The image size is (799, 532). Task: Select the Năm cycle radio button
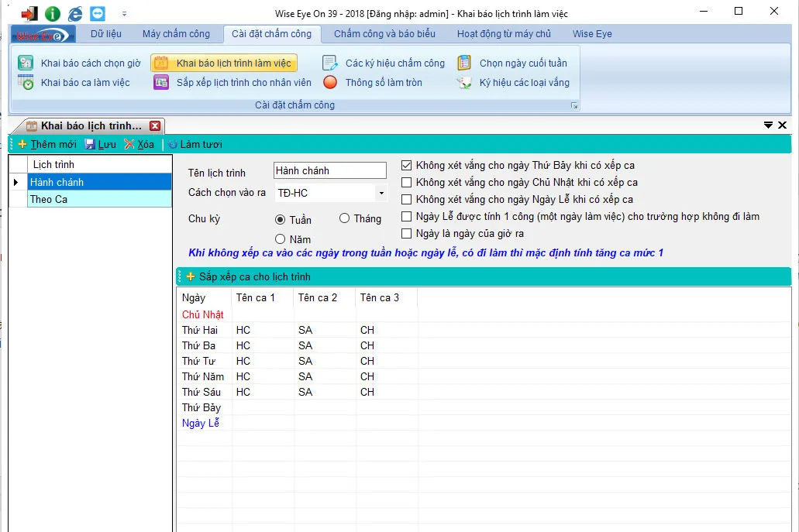click(x=281, y=239)
